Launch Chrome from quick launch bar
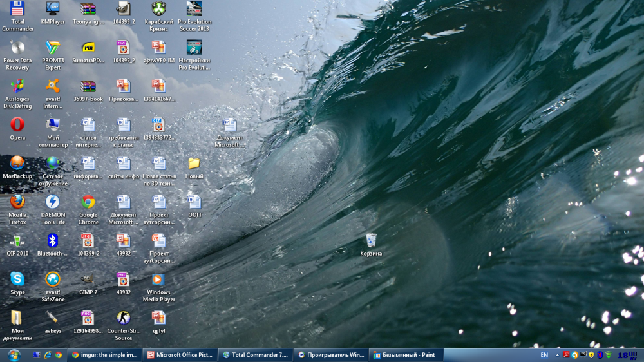Viewport: 644px width, 362px height. click(x=59, y=355)
